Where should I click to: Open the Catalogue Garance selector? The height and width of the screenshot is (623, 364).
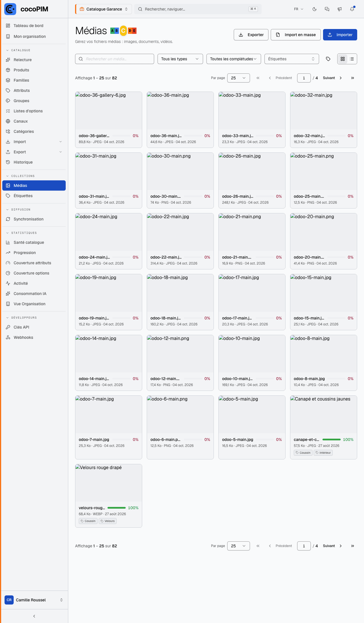[104, 9]
